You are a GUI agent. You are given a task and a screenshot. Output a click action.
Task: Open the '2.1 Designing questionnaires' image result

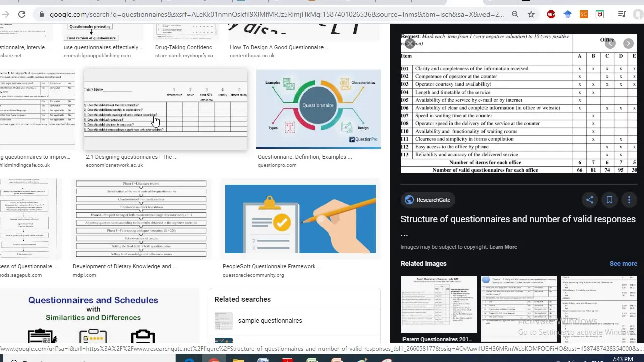coord(166,110)
